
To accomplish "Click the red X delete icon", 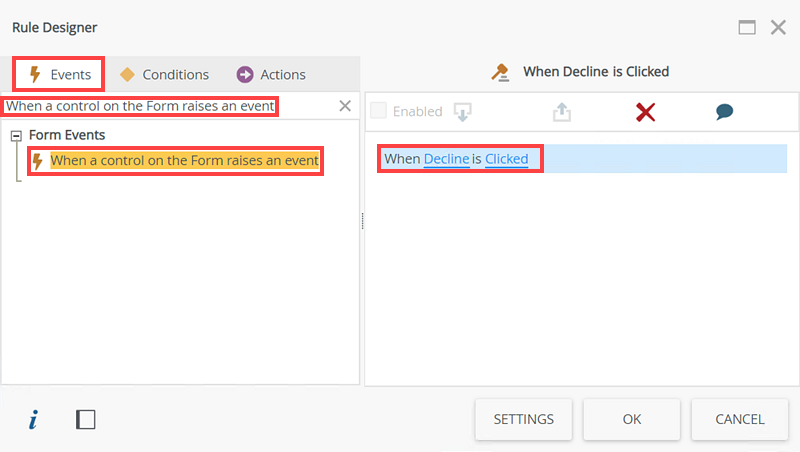I will (646, 112).
